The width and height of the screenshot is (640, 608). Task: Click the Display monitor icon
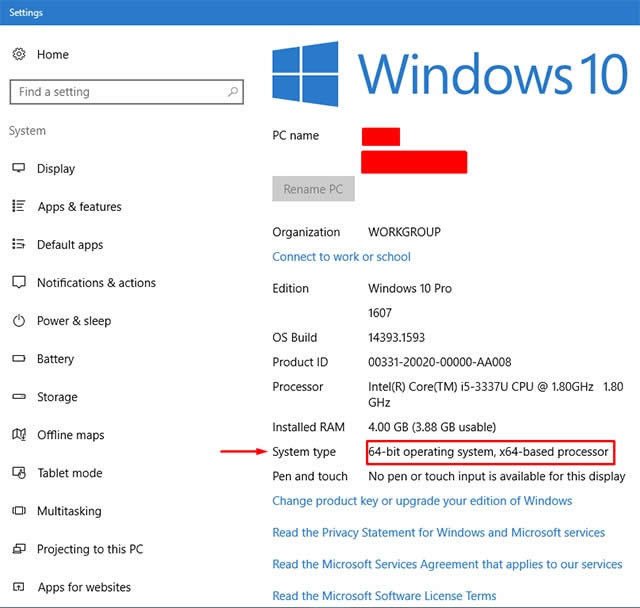pyautogui.click(x=19, y=168)
